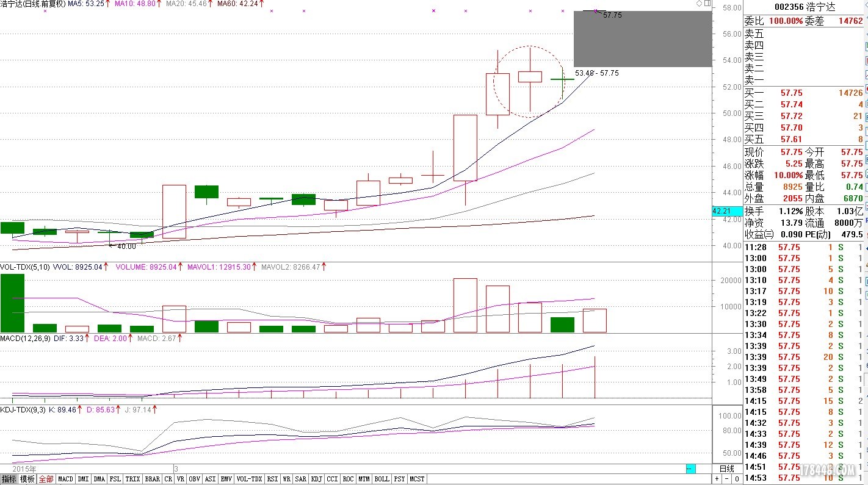
Task: Click the minus zoom-out button
Action: [728, 480]
